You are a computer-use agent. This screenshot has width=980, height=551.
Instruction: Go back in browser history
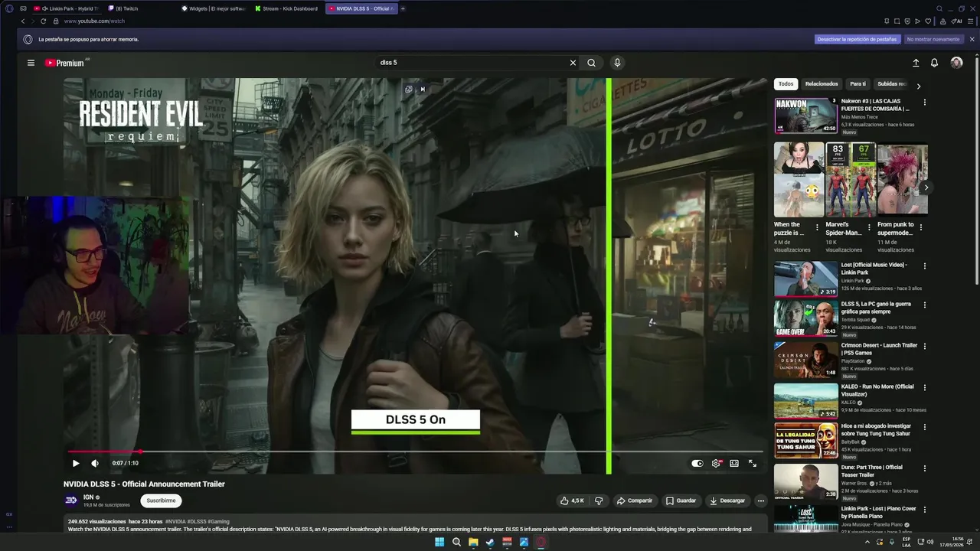[22, 21]
